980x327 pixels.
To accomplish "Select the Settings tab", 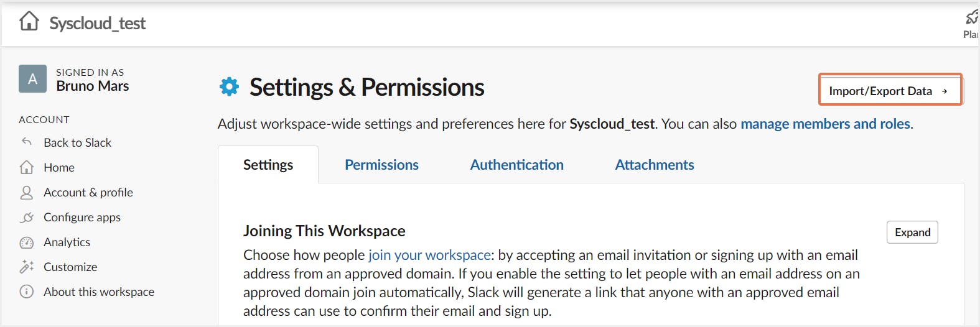I will coord(268,165).
